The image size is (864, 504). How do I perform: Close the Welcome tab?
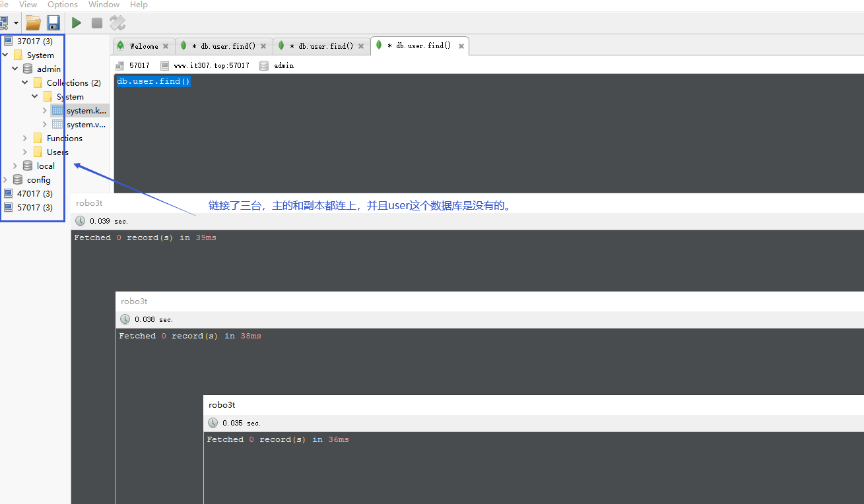coord(166,46)
